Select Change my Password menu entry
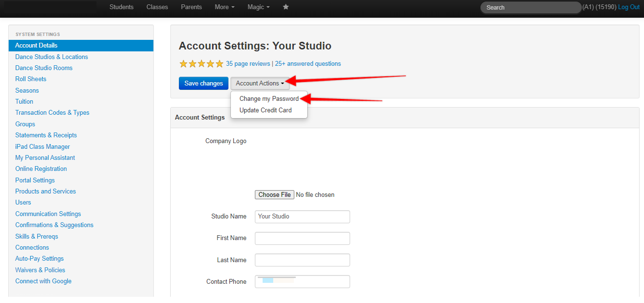This screenshot has width=644, height=303. 269,99
